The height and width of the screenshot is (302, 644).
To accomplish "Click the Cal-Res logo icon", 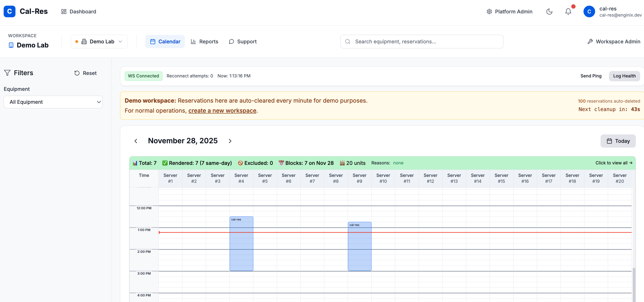I will coord(10,12).
